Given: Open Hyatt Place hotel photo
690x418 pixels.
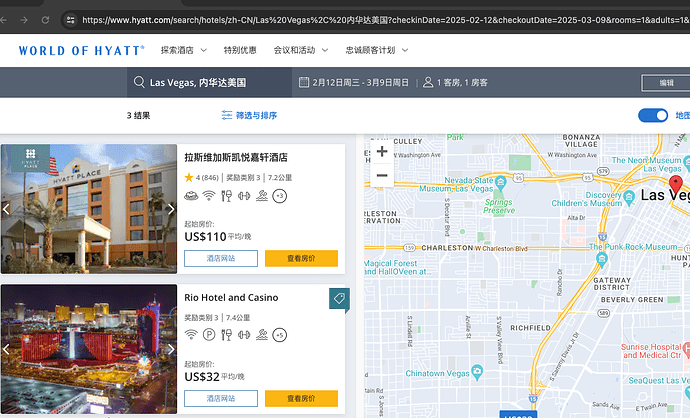Looking at the screenshot, I should 89,209.
